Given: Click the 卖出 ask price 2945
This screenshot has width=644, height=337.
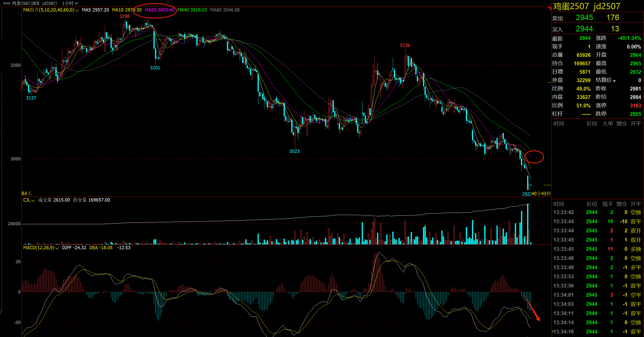Looking at the screenshot, I should (x=584, y=18).
